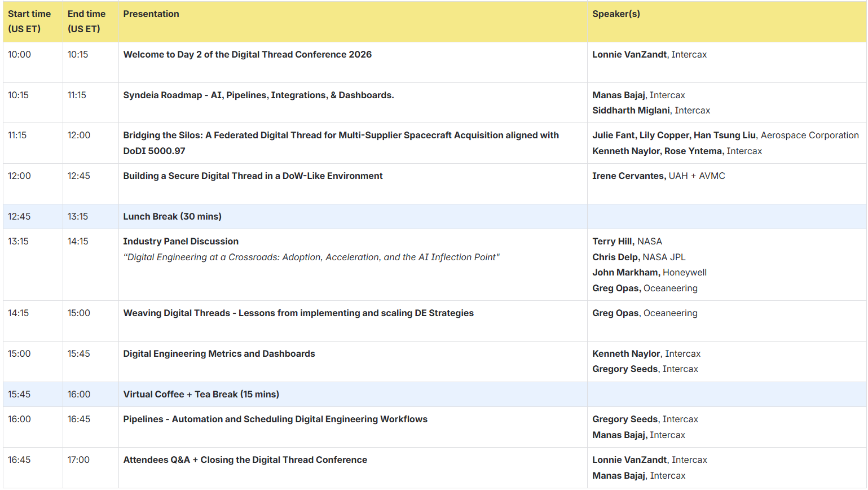The image size is (868, 490).
Task: Click the 12:45 start time cell
Action: click(x=33, y=217)
